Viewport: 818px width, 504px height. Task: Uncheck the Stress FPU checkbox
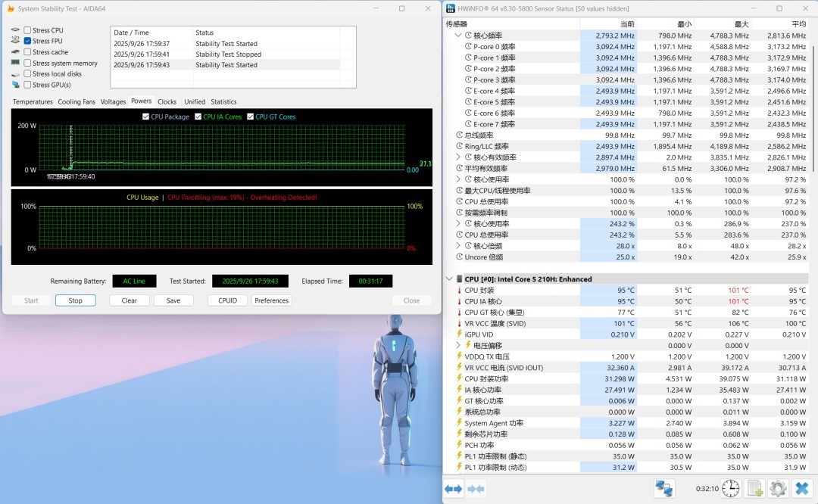pyautogui.click(x=28, y=41)
